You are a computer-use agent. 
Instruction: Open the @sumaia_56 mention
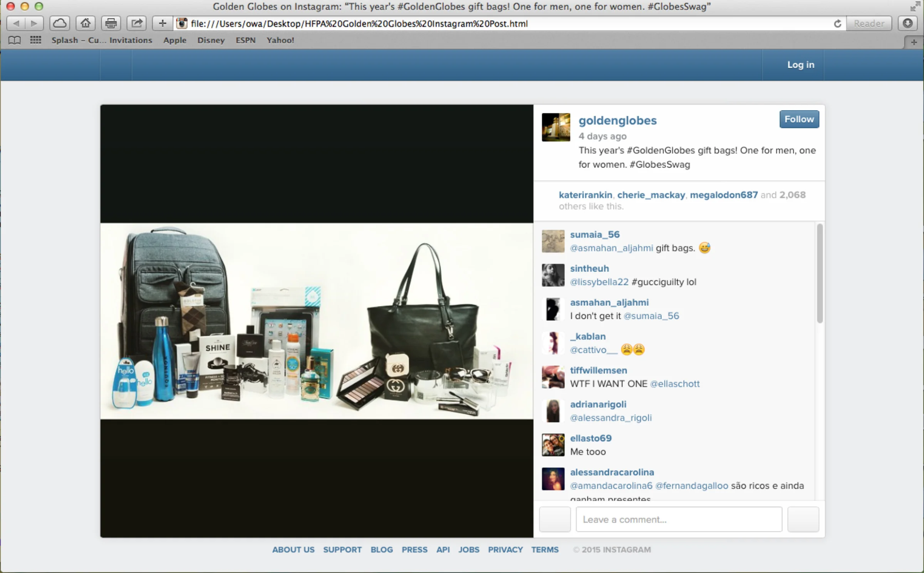pyautogui.click(x=651, y=316)
